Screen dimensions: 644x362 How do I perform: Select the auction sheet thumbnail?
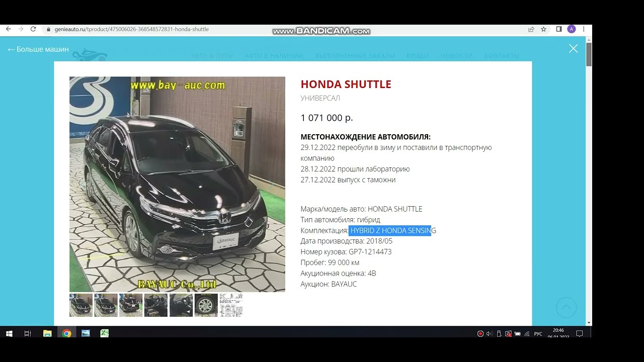(231, 305)
